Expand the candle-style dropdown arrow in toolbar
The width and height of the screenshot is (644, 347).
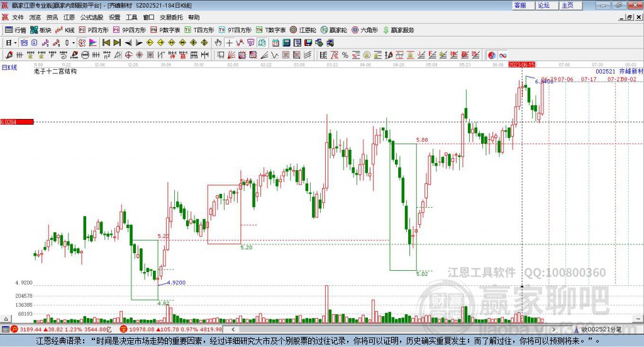pos(74,43)
